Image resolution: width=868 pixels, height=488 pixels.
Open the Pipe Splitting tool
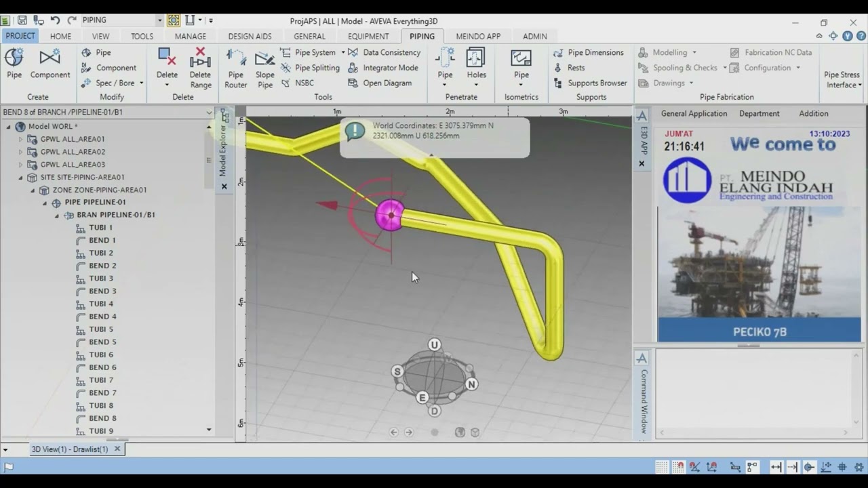point(310,68)
